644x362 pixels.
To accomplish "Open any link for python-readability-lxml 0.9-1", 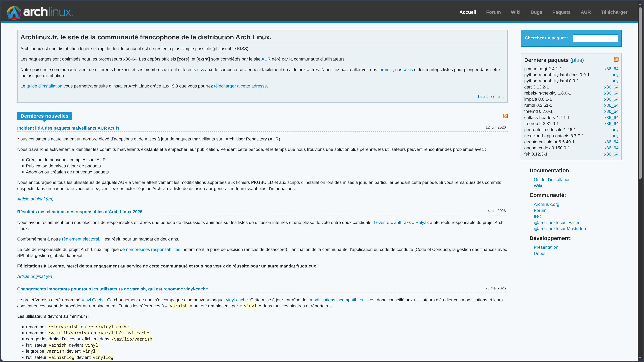I will (x=615, y=81).
